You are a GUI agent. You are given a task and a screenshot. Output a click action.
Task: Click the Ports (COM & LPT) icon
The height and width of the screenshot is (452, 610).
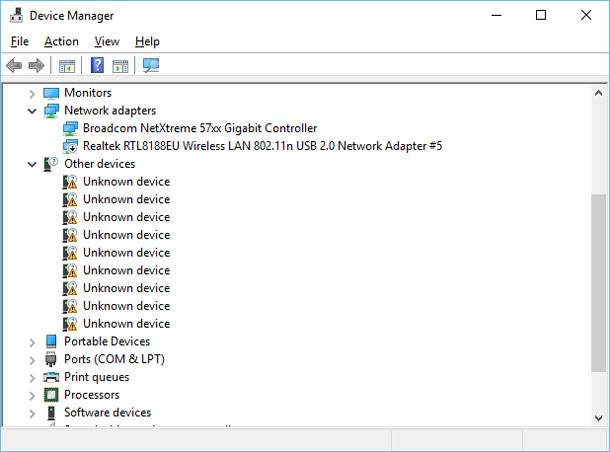click(x=51, y=359)
